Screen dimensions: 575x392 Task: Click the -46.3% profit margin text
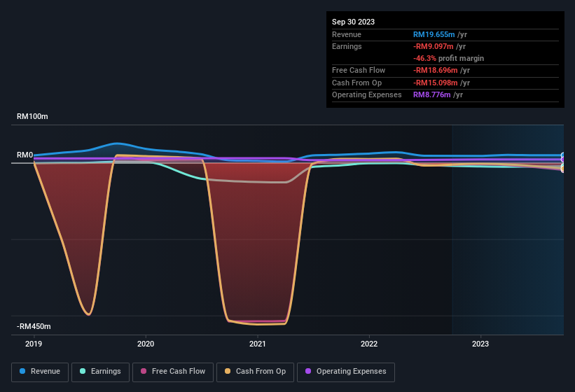pyautogui.click(x=448, y=58)
